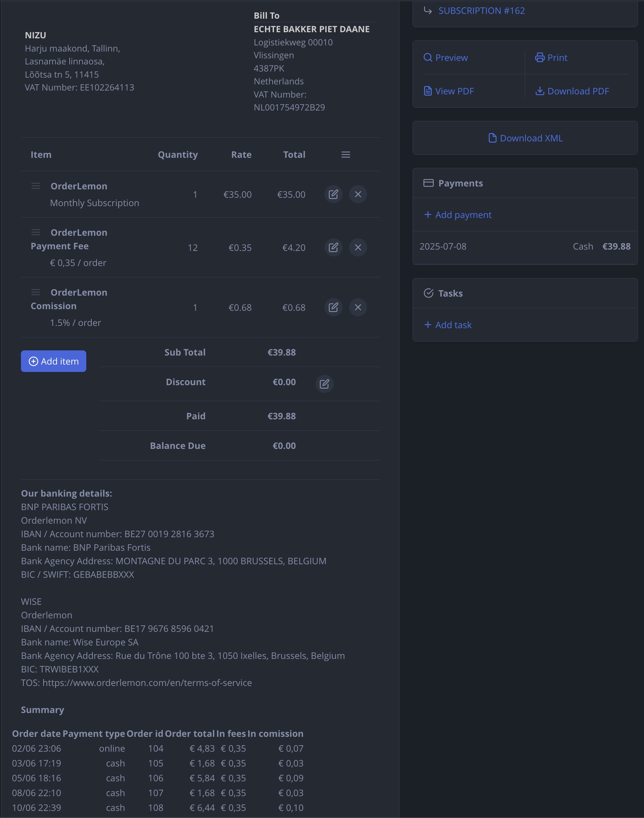This screenshot has width=644, height=818.
Task: Click order id 108 in Summary
Action: coord(156,808)
